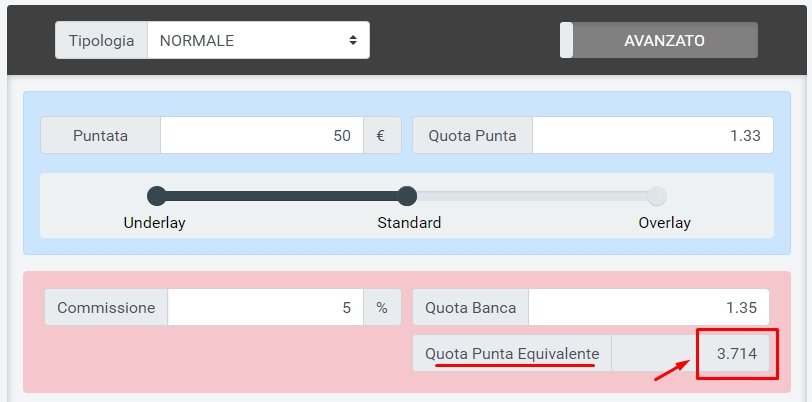Click the Overlay text label
812x402 pixels.
(664, 223)
